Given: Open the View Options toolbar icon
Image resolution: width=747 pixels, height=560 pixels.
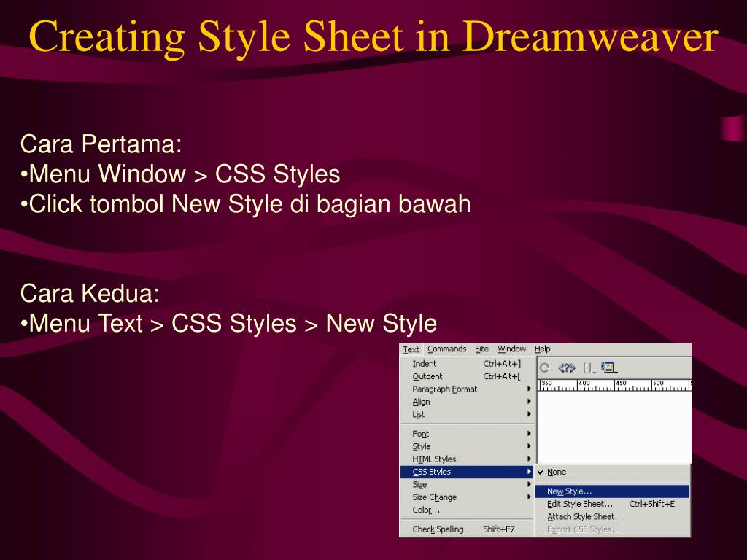Looking at the screenshot, I should click(609, 367).
